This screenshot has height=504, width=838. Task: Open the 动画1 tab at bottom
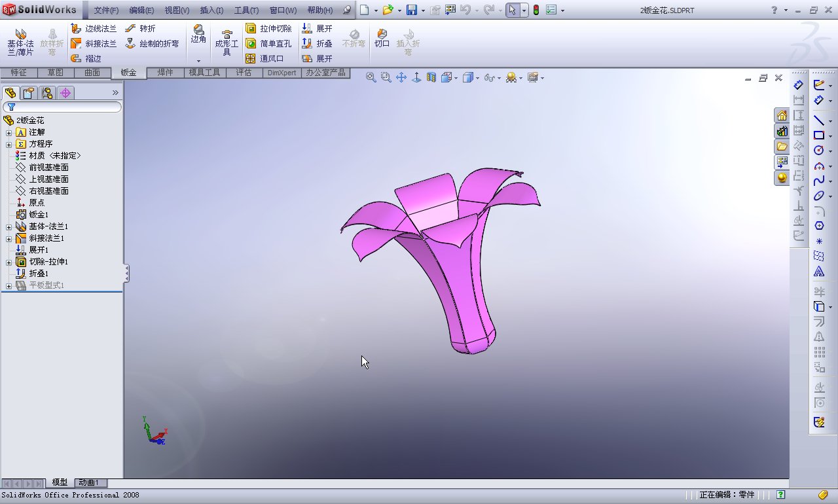coord(89,483)
